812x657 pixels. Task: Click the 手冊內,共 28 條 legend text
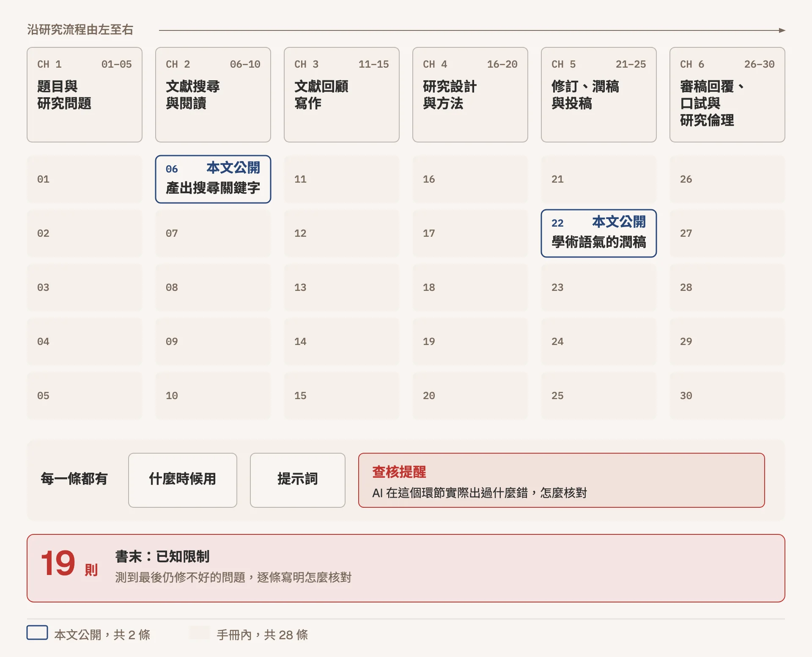click(x=262, y=634)
